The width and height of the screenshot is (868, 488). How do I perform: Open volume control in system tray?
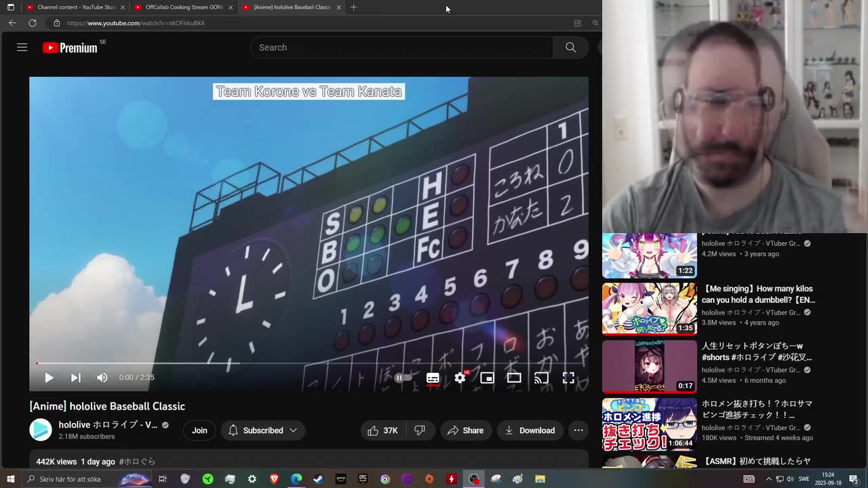[789, 479]
